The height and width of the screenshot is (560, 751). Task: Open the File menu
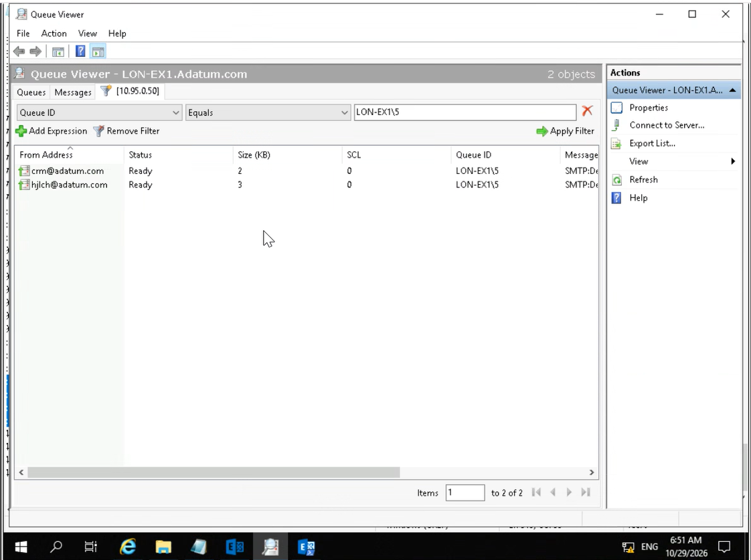(x=23, y=33)
